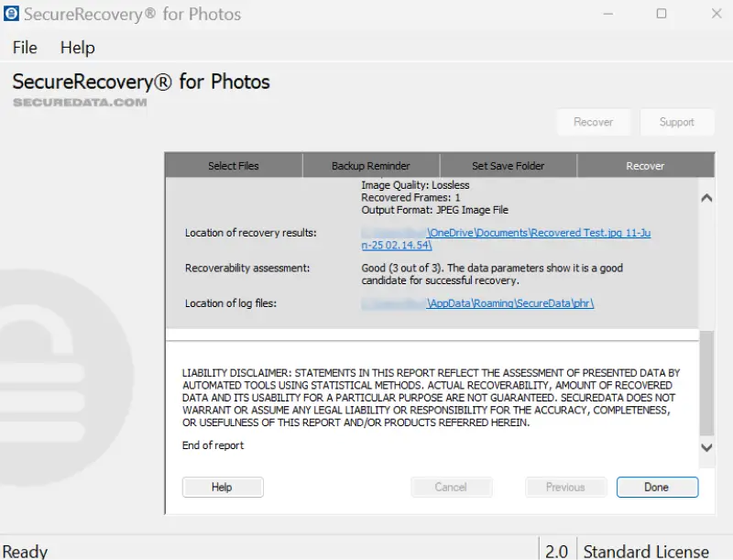Click the SECUREDATA.COM logo text
Image resolution: width=733 pixels, height=560 pixels.
tap(80, 103)
